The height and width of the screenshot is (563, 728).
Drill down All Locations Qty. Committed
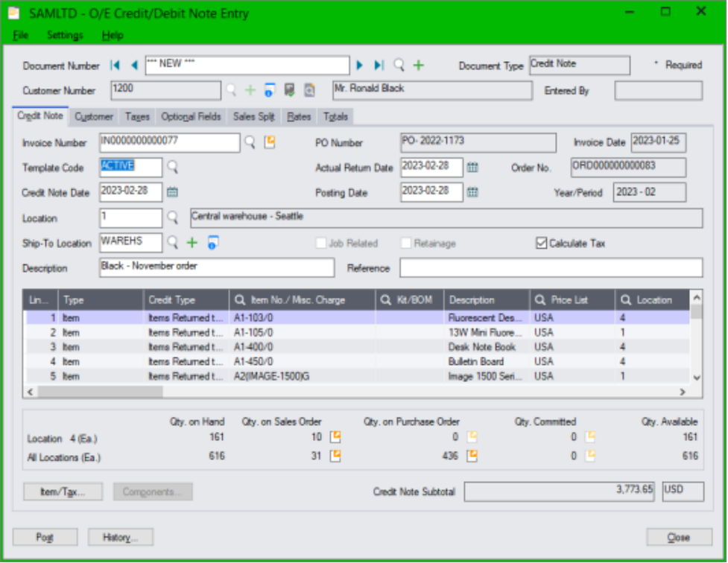click(590, 456)
